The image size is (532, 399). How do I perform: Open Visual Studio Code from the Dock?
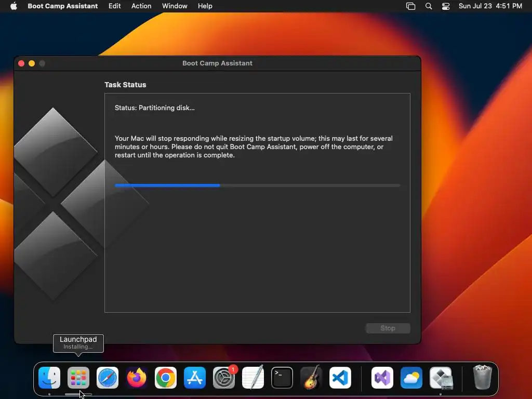point(340,377)
